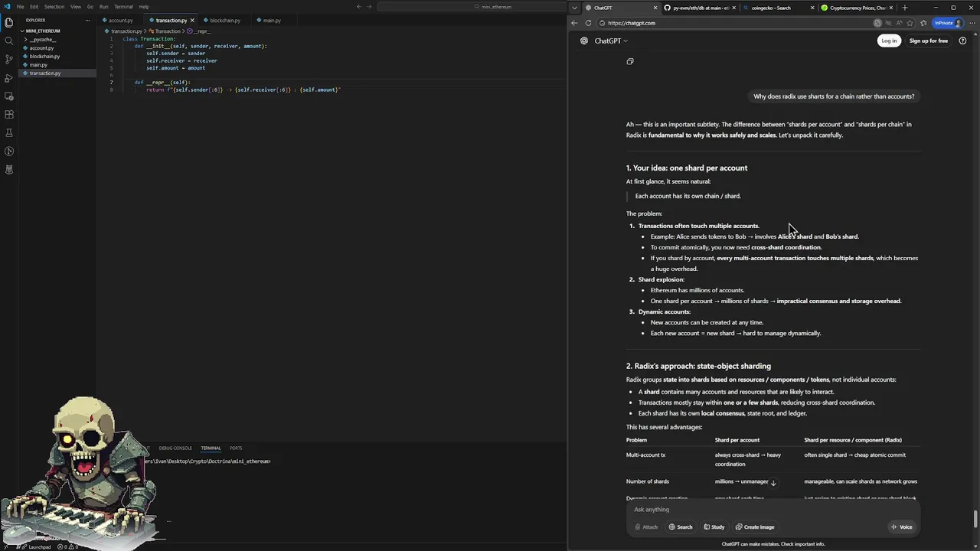Image resolution: width=980 pixels, height=551 pixels.
Task: Open the Terminal menu
Action: tap(123, 7)
